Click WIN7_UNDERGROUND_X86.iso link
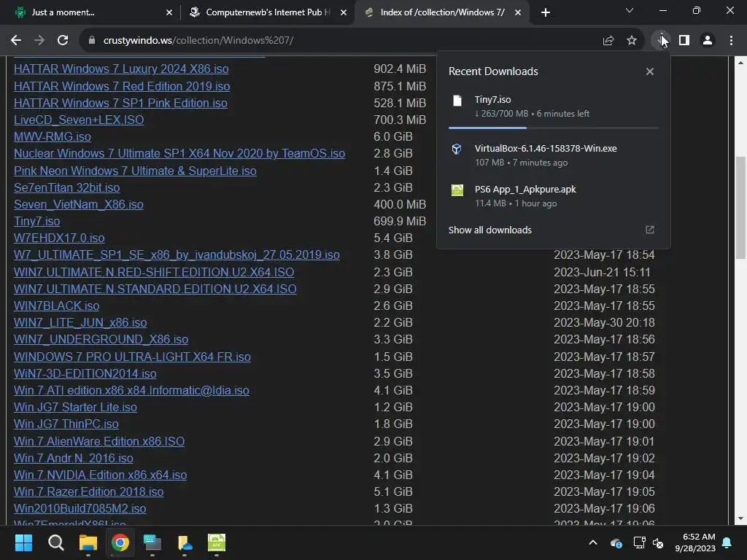This screenshot has height=560, width=747. tap(101, 339)
